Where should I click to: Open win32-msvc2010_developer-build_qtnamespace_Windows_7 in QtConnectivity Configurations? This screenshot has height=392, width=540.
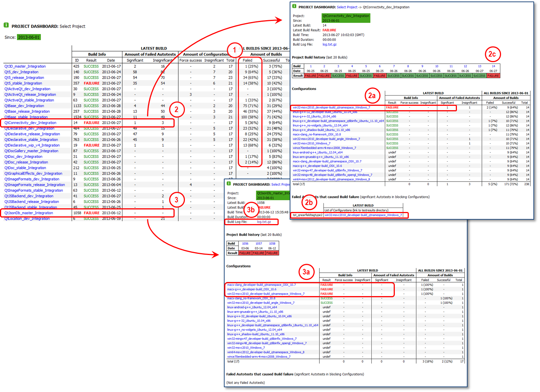[x=331, y=108]
